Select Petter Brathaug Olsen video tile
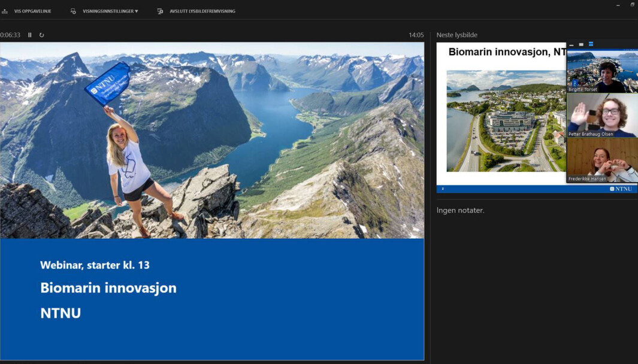 pos(603,115)
